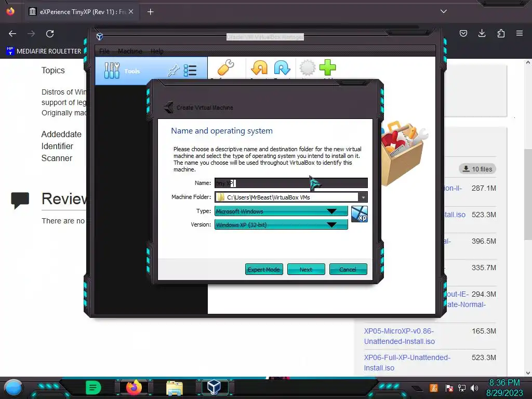Click the "Addeddate" label on the webpage
Image resolution: width=532 pixels, height=399 pixels.
click(61, 134)
